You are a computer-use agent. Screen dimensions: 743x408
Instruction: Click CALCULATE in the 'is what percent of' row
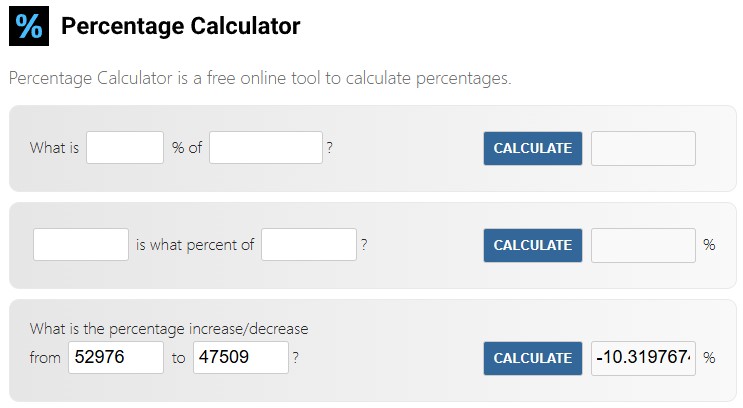[x=533, y=245]
